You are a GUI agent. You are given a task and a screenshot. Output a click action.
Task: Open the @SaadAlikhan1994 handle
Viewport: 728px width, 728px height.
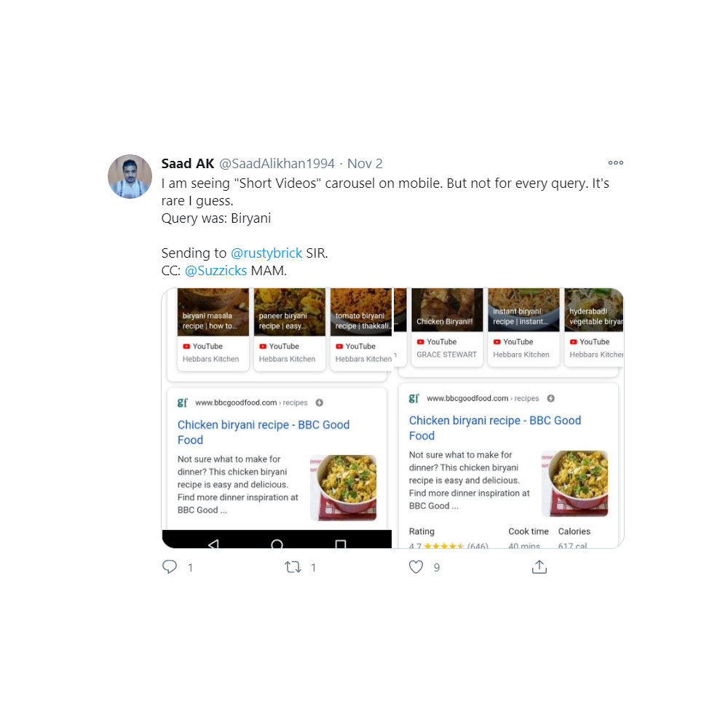click(277, 163)
